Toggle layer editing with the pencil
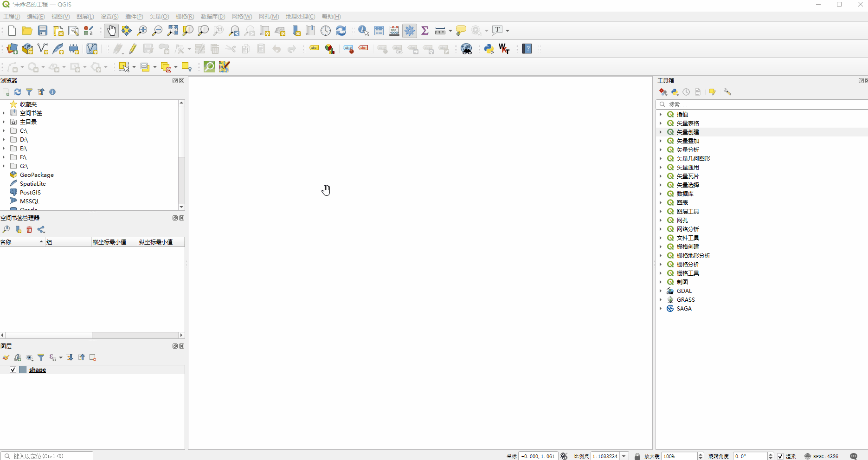Viewport: 868px width, 460px height. pyautogui.click(x=133, y=49)
